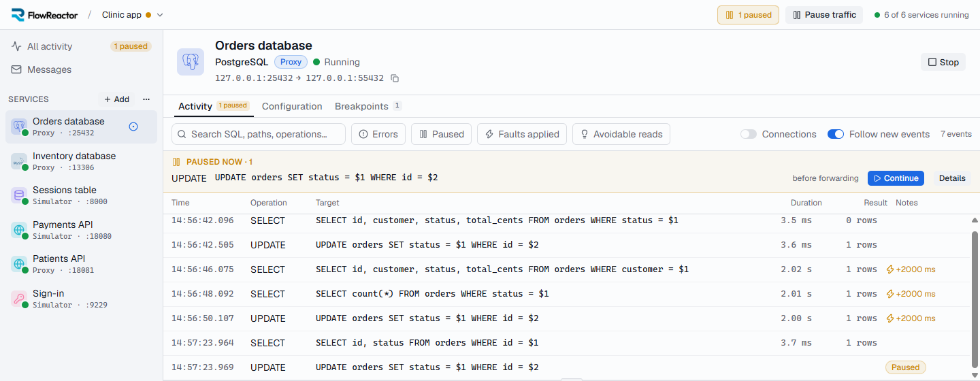Switch to the Configuration tab
Viewport: 980px width, 381px height.
[x=292, y=106]
